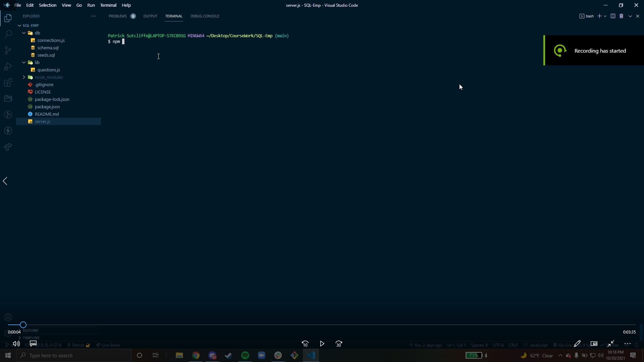
Task: Open the Run and Debug panel
Action: tap(7, 66)
